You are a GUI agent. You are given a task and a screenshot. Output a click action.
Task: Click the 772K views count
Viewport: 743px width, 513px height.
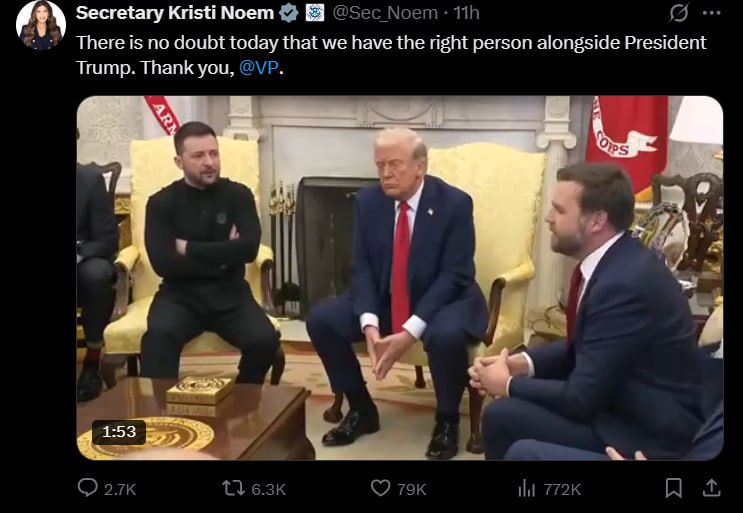[562, 489]
